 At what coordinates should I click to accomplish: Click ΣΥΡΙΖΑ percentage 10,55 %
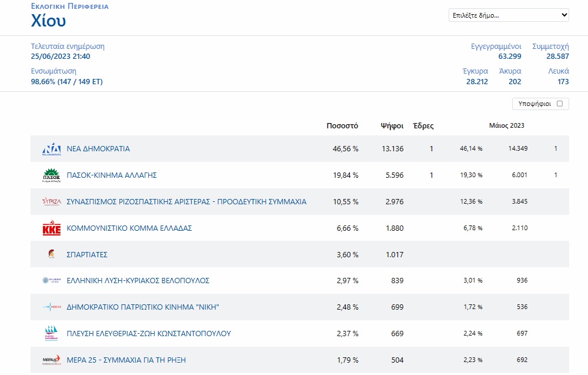pos(346,201)
